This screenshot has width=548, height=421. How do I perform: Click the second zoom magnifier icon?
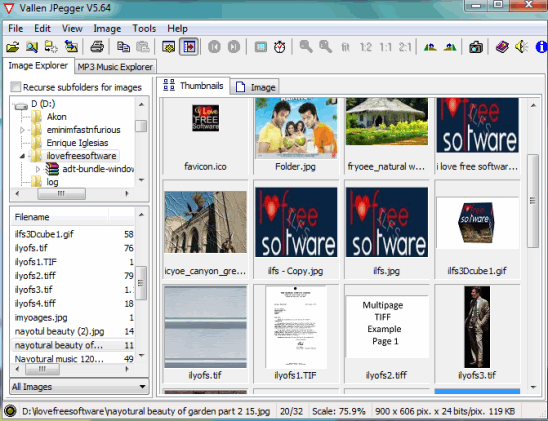coord(325,46)
